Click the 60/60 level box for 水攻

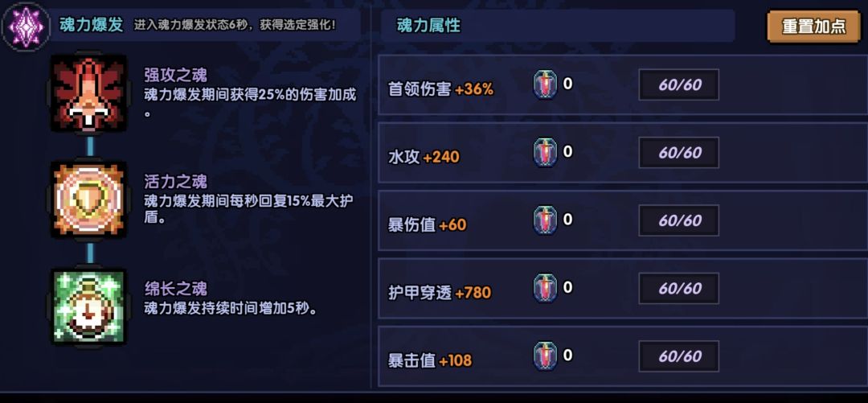point(679,153)
